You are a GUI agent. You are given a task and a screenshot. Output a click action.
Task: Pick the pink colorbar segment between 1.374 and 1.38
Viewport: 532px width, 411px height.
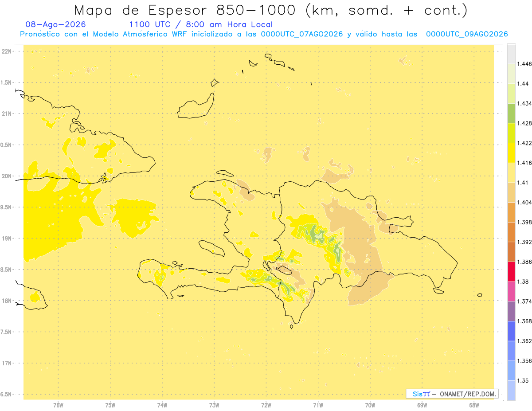[x=511, y=291]
